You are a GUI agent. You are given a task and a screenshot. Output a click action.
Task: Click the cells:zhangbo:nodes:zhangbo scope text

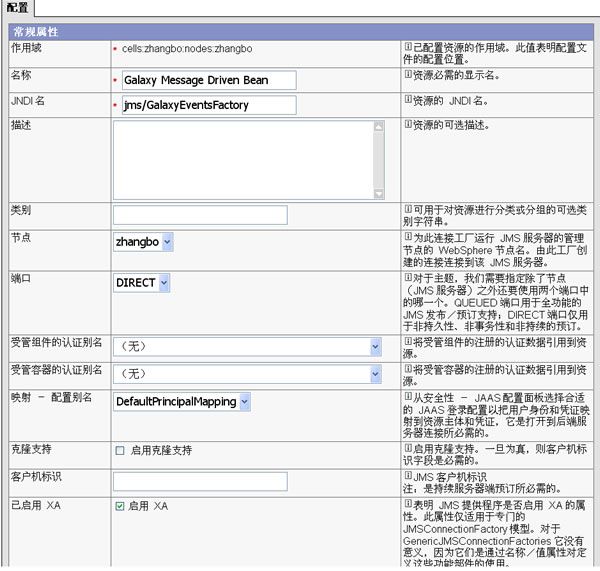pos(187,49)
